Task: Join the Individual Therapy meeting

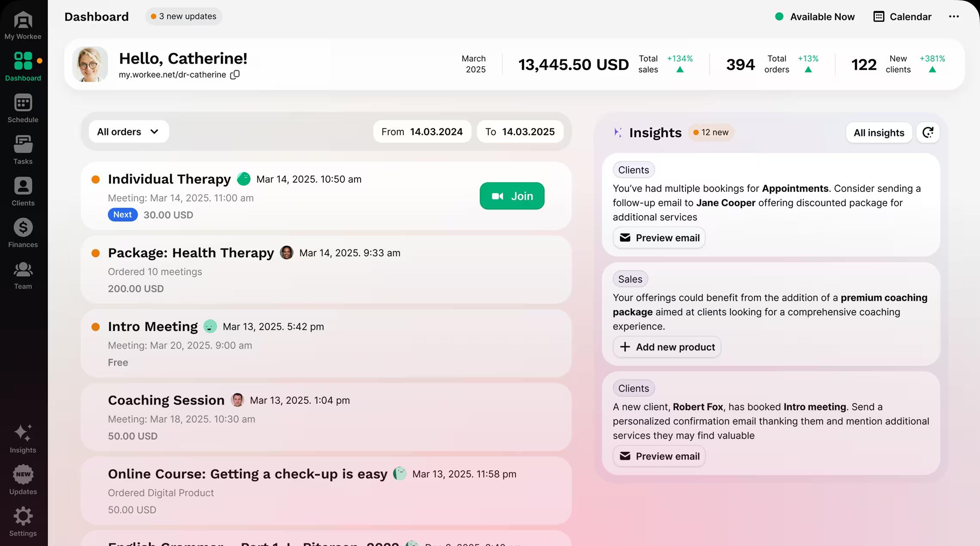Action: [x=511, y=196]
